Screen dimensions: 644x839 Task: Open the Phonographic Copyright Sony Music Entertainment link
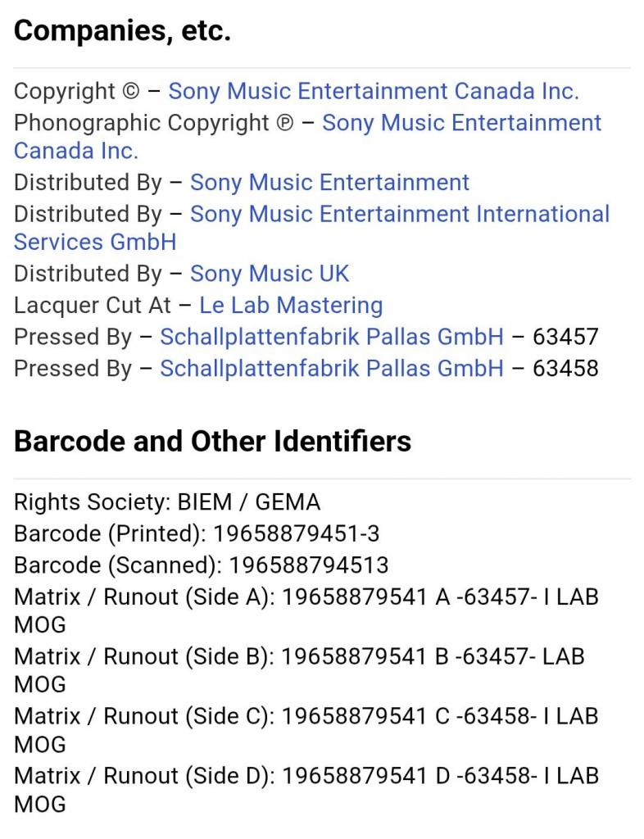[461, 123]
